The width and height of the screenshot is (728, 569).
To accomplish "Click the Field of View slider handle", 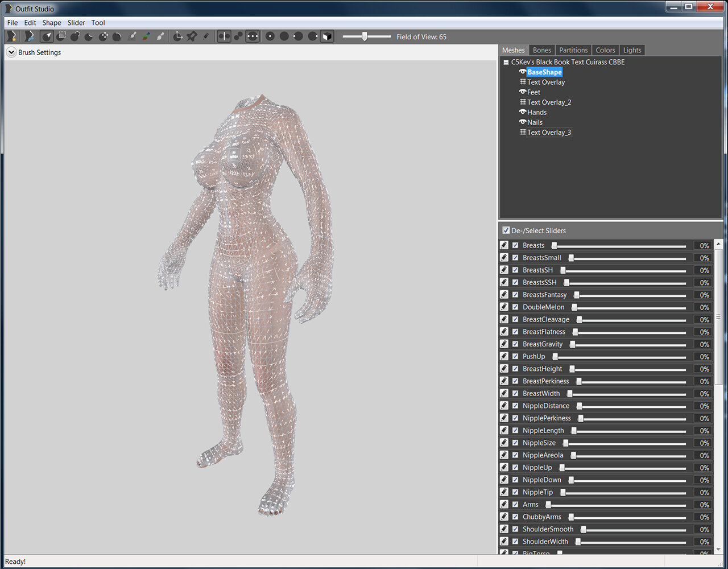I will pos(365,36).
